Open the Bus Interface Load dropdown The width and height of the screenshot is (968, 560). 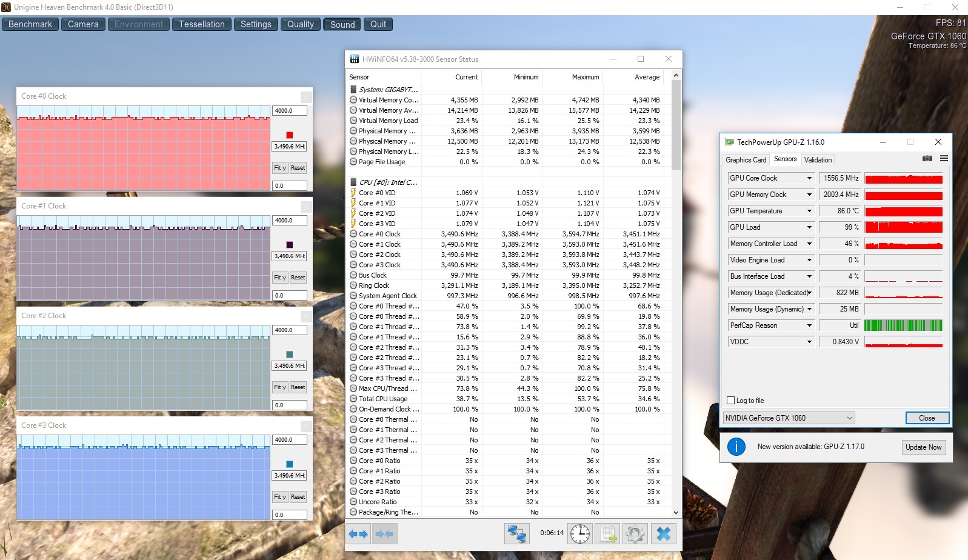point(809,276)
